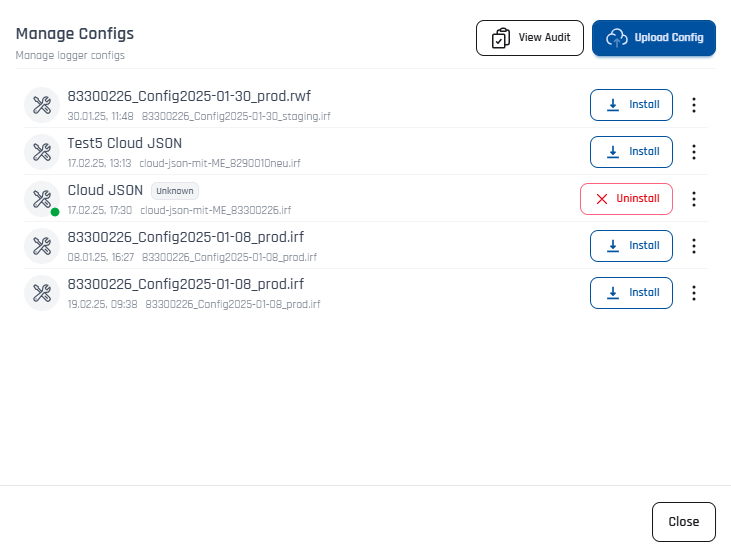
Task: Click wrench icon of config dated 19.02.25
Action: click(x=42, y=293)
